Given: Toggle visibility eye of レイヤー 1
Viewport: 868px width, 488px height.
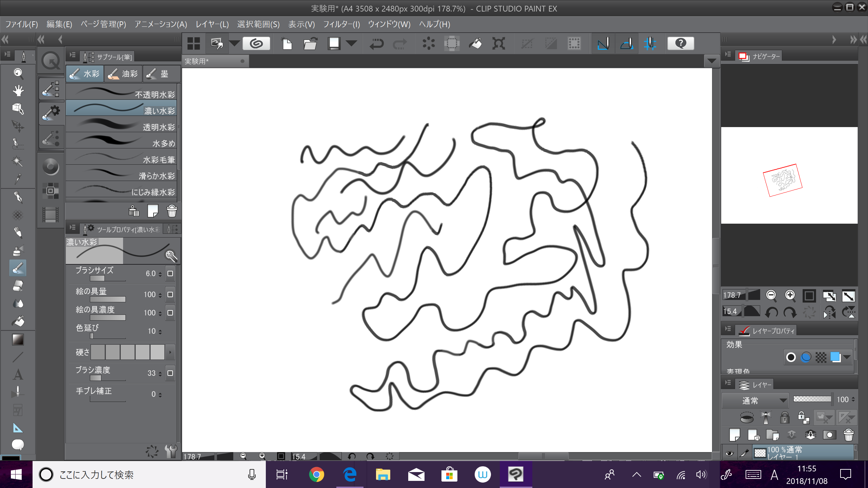Looking at the screenshot, I should [729, 453].
